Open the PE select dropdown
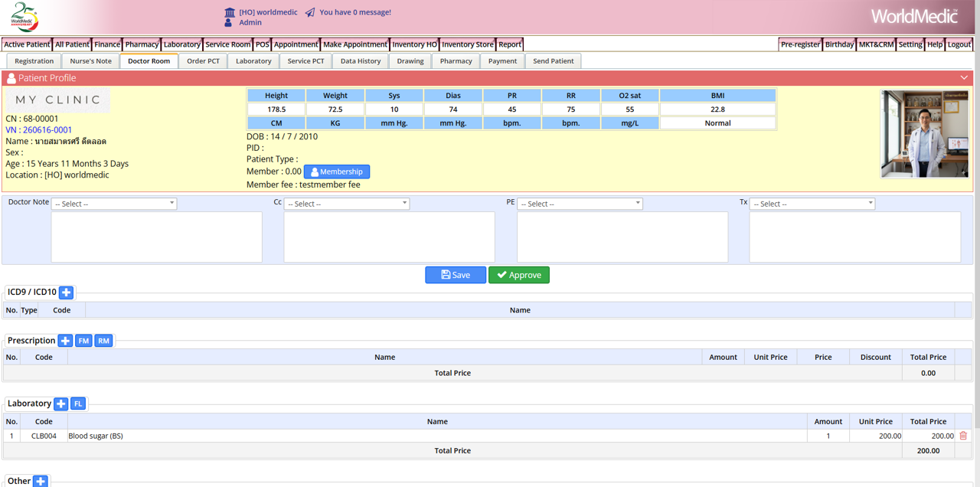Screen dimensions: 980x487 pyautogui.click(x=580, y=204)
